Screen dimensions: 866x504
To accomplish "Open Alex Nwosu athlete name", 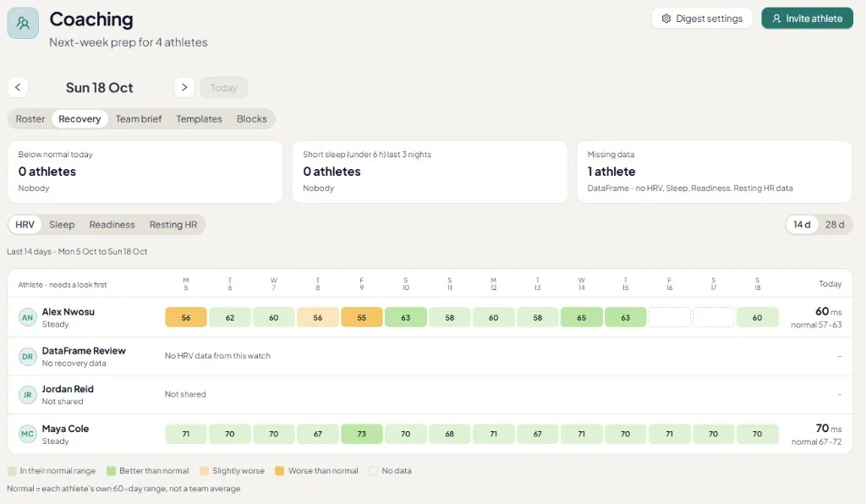I will (x=68, y=312).
